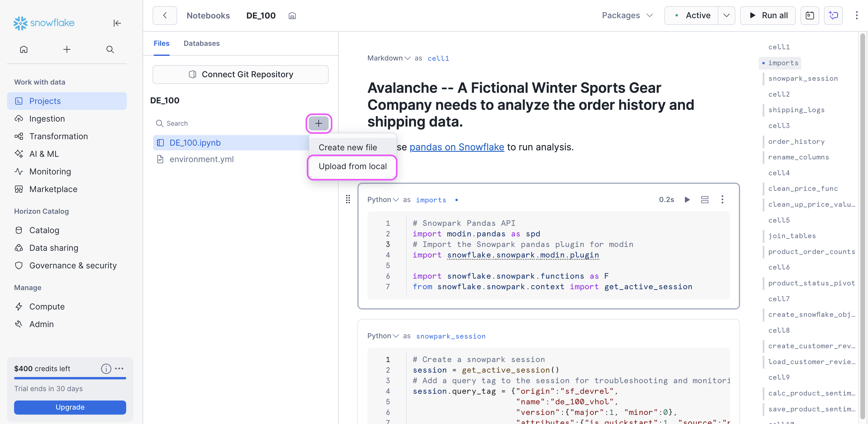
Task: Click the add file plus button
Action: click(318, 123)
